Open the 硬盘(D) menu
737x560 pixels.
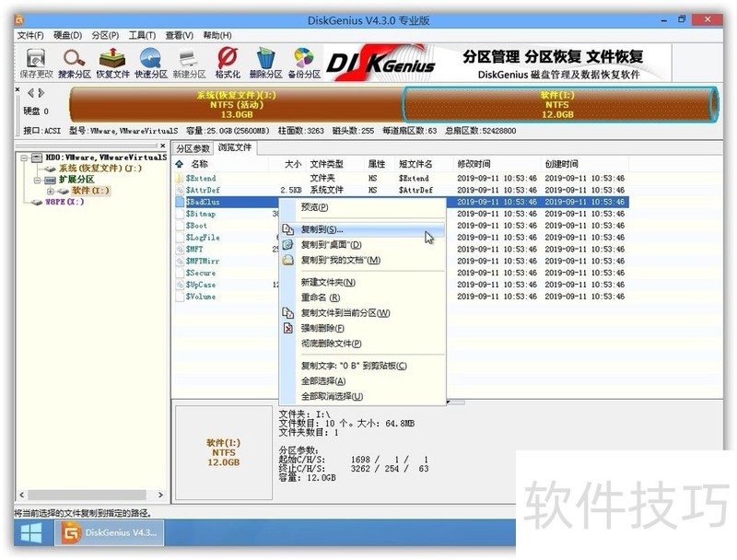coord(67,35)
